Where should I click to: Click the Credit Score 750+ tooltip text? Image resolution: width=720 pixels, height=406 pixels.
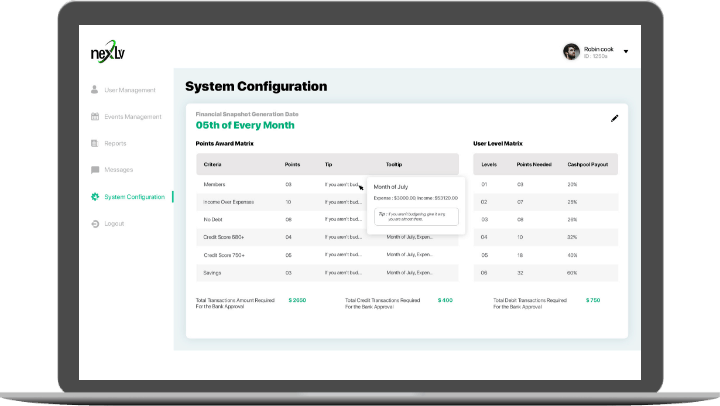tap(408, 255)
